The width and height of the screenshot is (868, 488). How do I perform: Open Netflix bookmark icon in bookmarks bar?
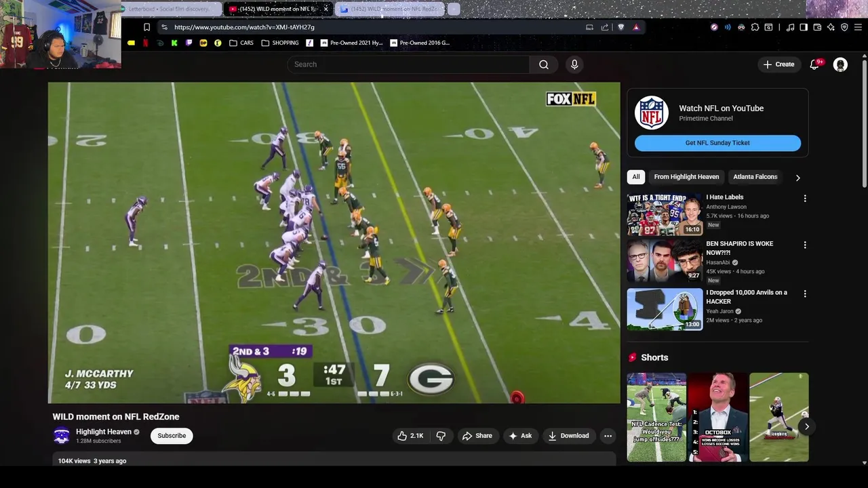tap(145, 43)
